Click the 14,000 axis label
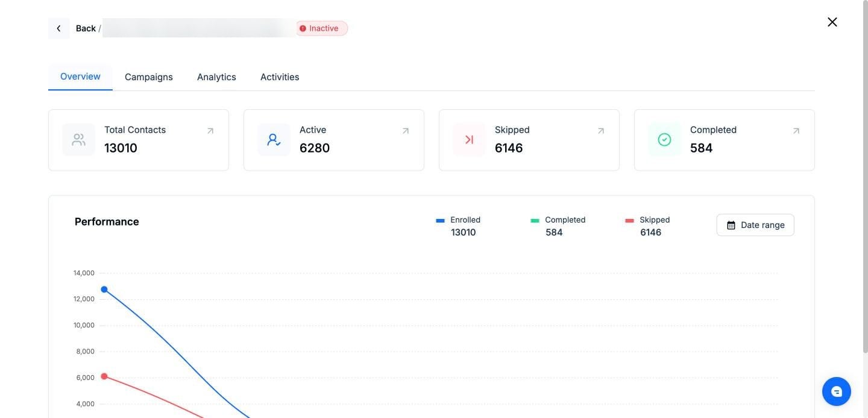 coord(84,273)
